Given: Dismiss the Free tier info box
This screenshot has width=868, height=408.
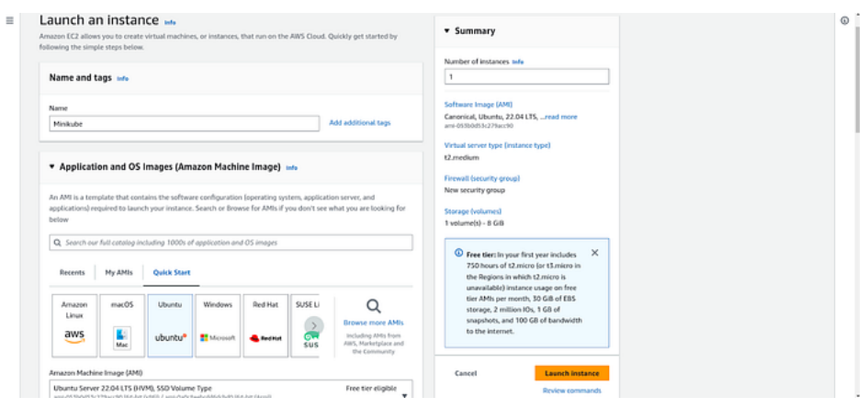Looking at the screenshot, I should (x=594, y=253).
